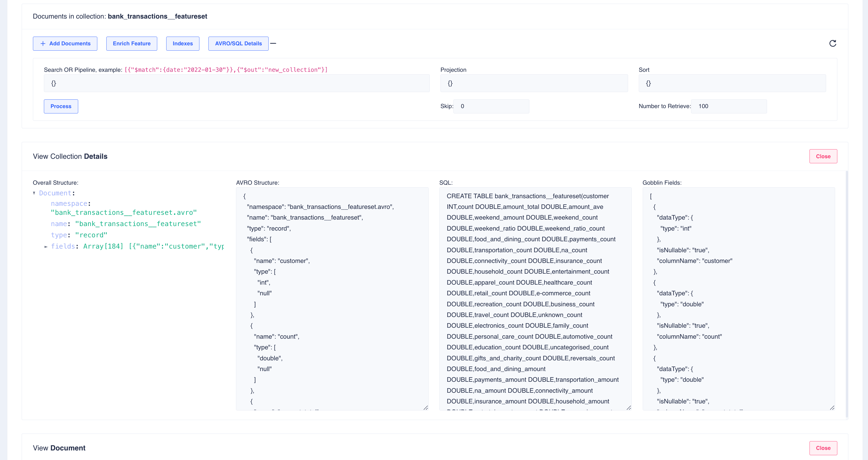Click the refresh icon at top right
Viewport: 868px width, 460px height.
(832, 43)
